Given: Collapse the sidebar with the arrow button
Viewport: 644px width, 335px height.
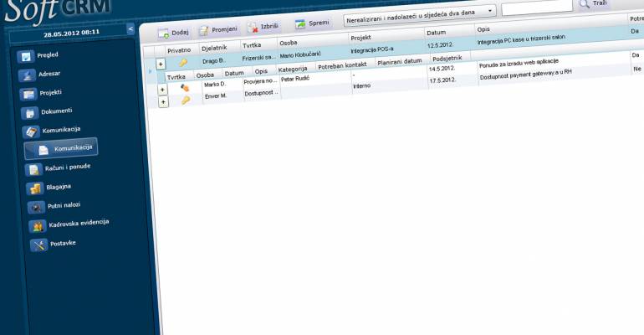Looking at the screenshot, I should [130, 28].
